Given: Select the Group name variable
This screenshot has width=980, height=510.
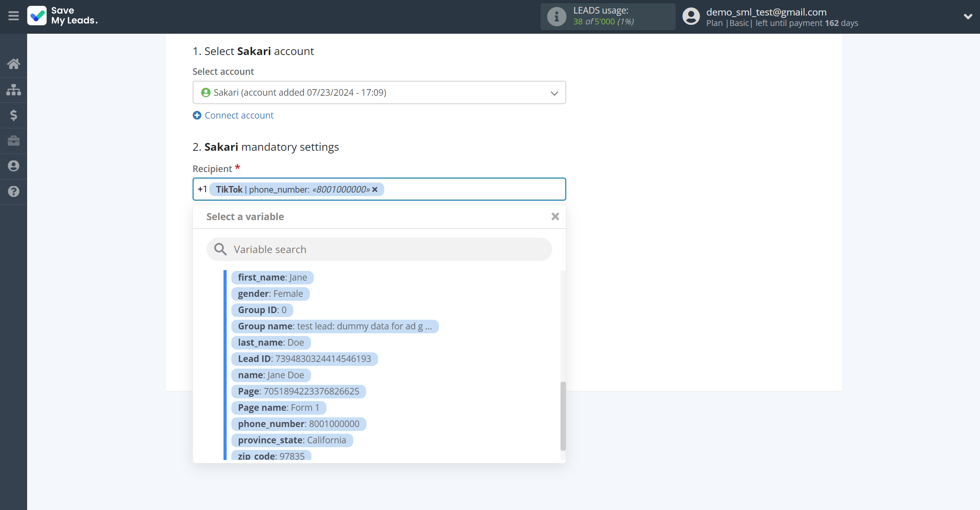Looking at the screenshot, I should (x=335, y=326).
